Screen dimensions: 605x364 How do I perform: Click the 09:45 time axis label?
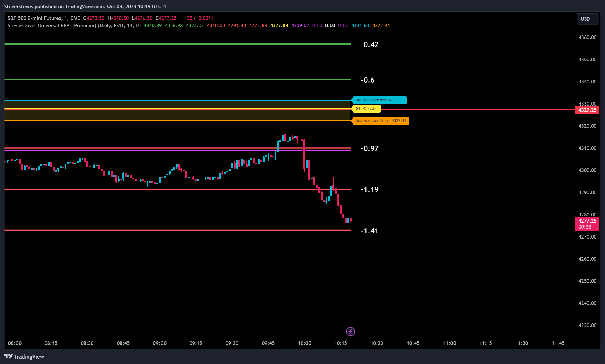(268, 343)
